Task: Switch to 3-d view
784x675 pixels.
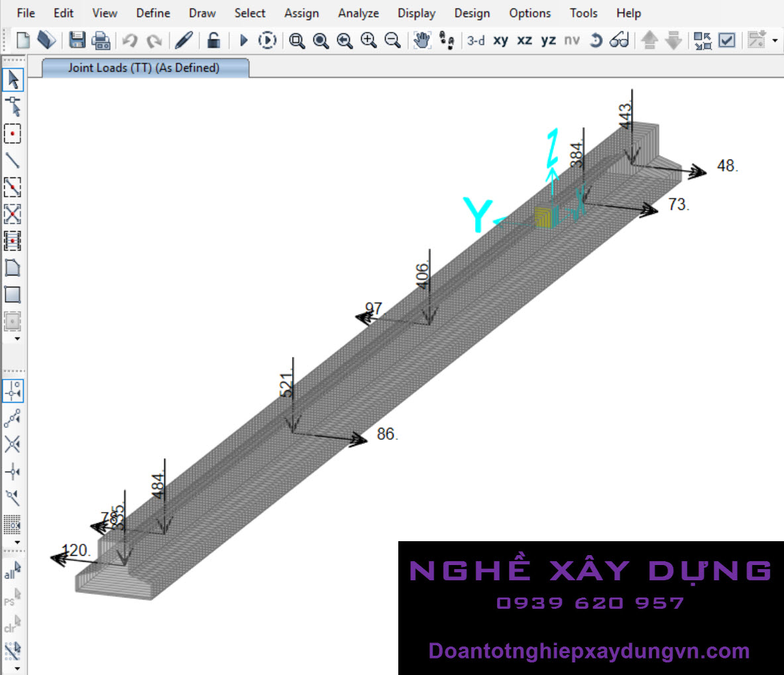Action: pos(475,40)
